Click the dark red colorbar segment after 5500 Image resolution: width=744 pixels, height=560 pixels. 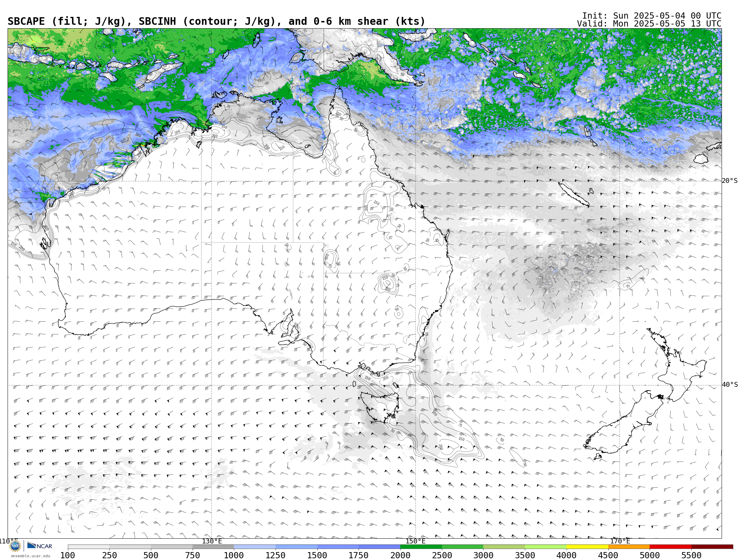[712, 547]
